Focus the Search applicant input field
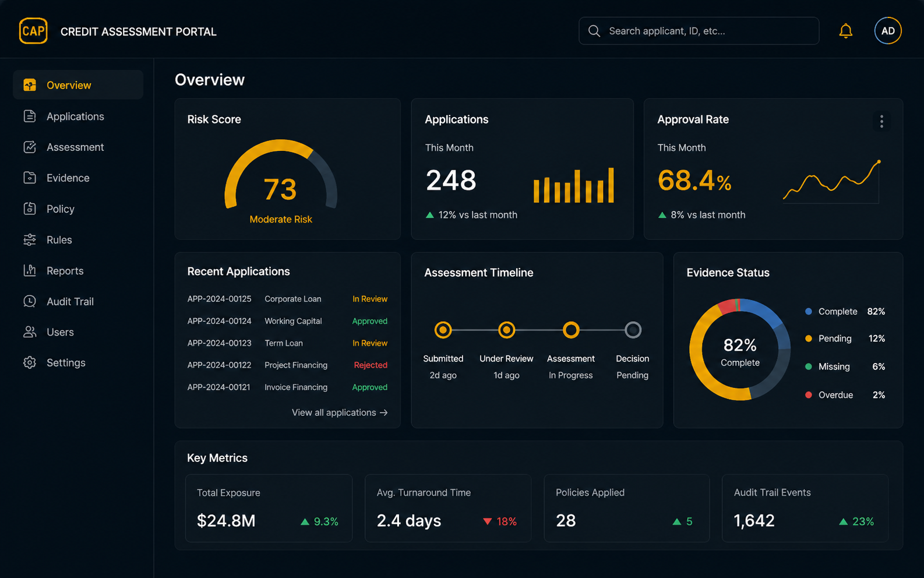 [699, 31]
